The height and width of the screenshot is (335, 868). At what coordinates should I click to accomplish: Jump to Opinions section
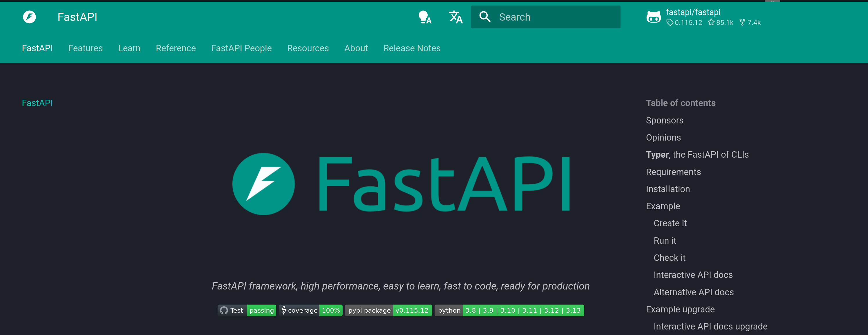pyautogui.click(x=663, y=138)
